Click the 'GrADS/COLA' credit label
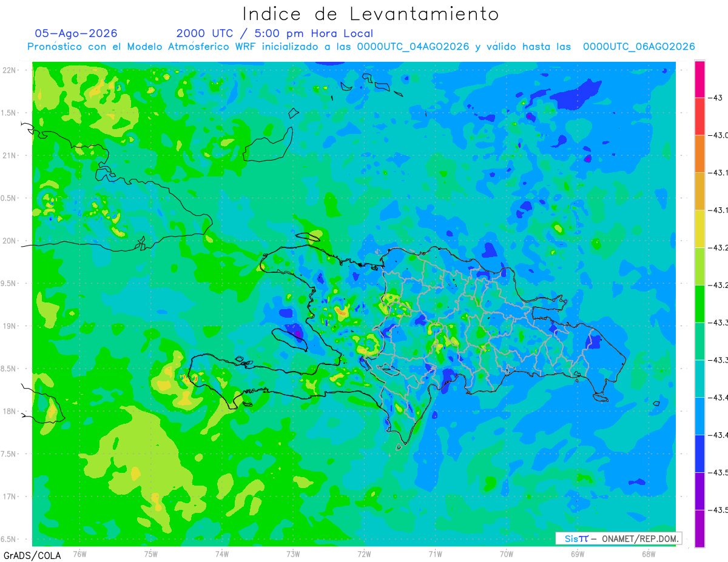 [32, 555]
